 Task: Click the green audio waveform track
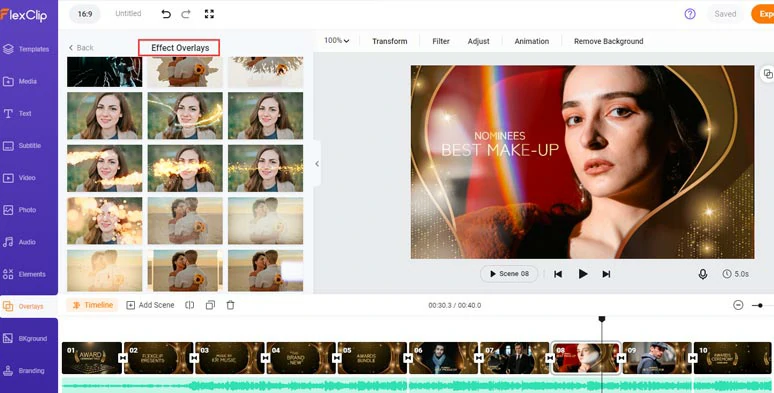coord(417,386)
